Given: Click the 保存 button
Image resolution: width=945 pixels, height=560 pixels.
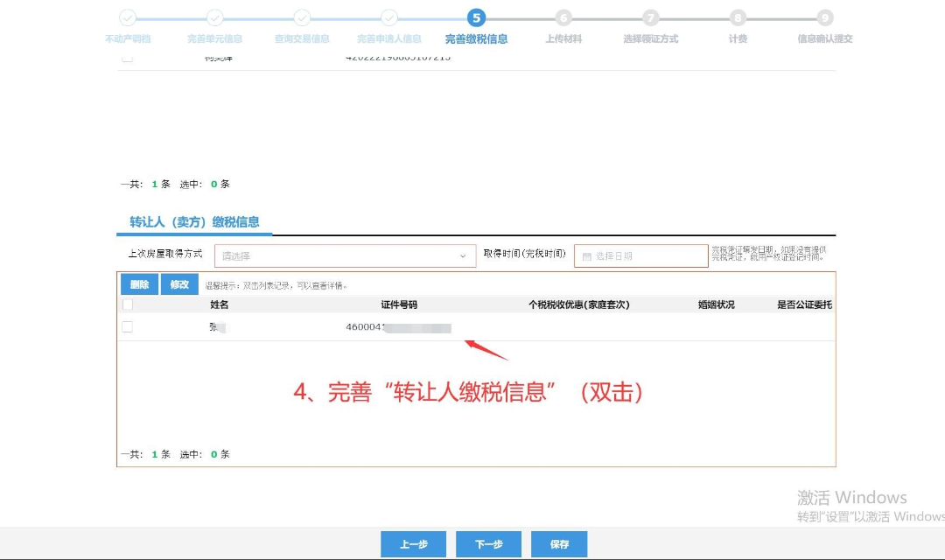Looking at the screenshot, I should pyautogui.click(x=558, y=543).
